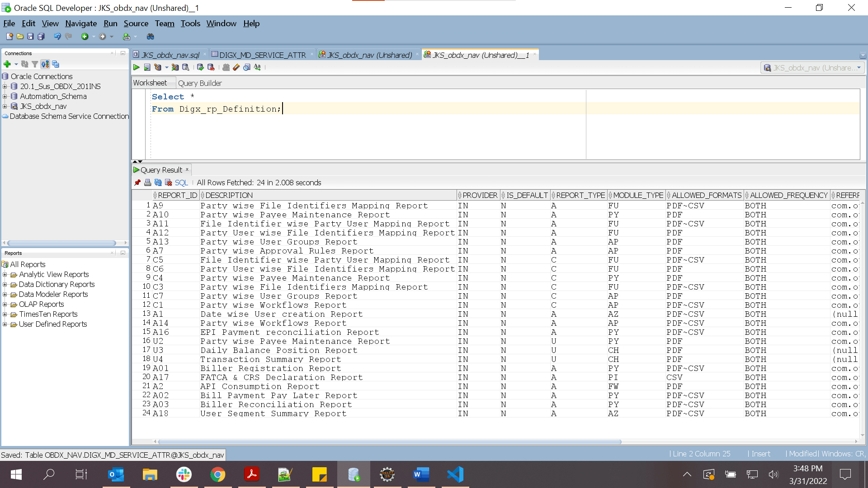
Task: Refresh the query result using the refresh icon
Action: (x=158, y=183)
